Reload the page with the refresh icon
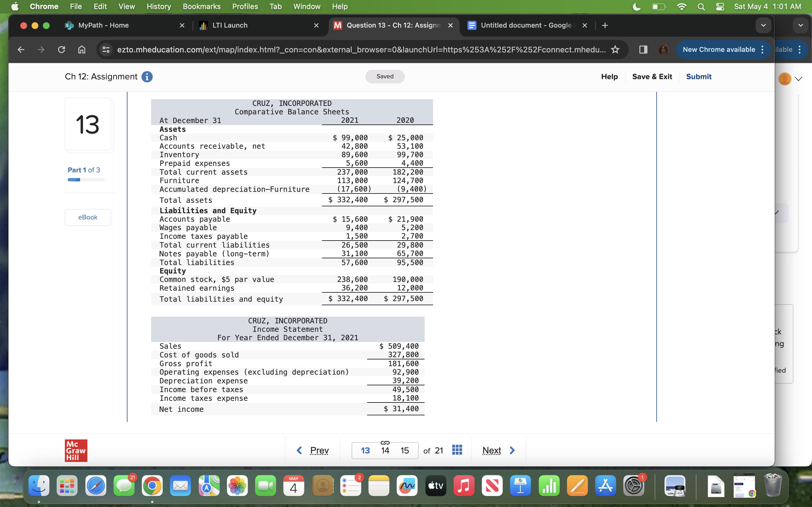This screenshot has width=812, height=507. [61, 50]
